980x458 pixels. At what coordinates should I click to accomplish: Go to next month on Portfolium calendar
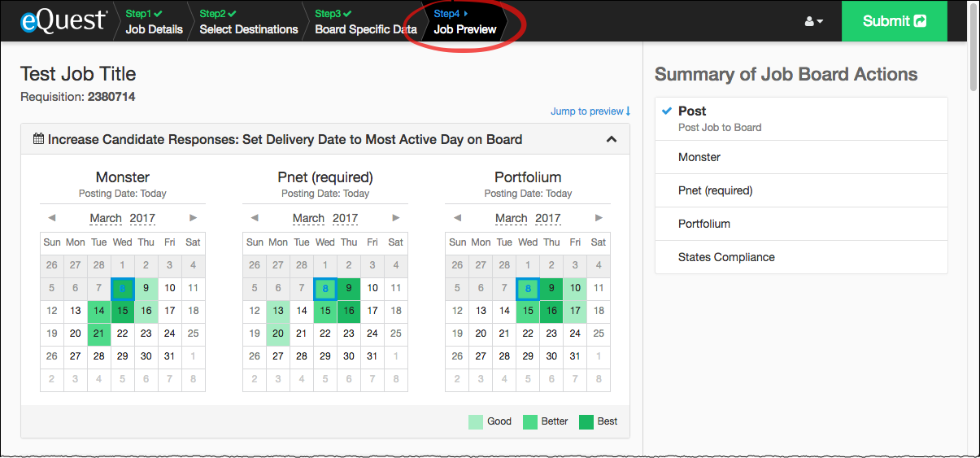coord(599,218)
